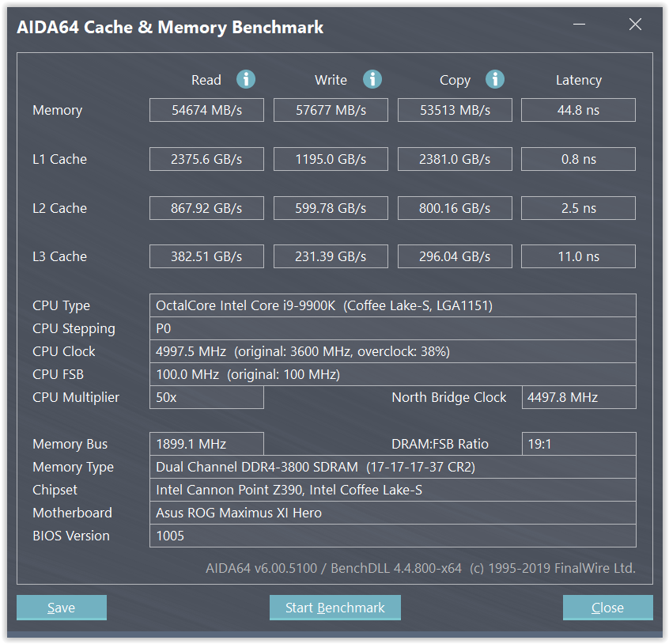
Task: Click the Chipset label
Action: [x=55, y=491]
